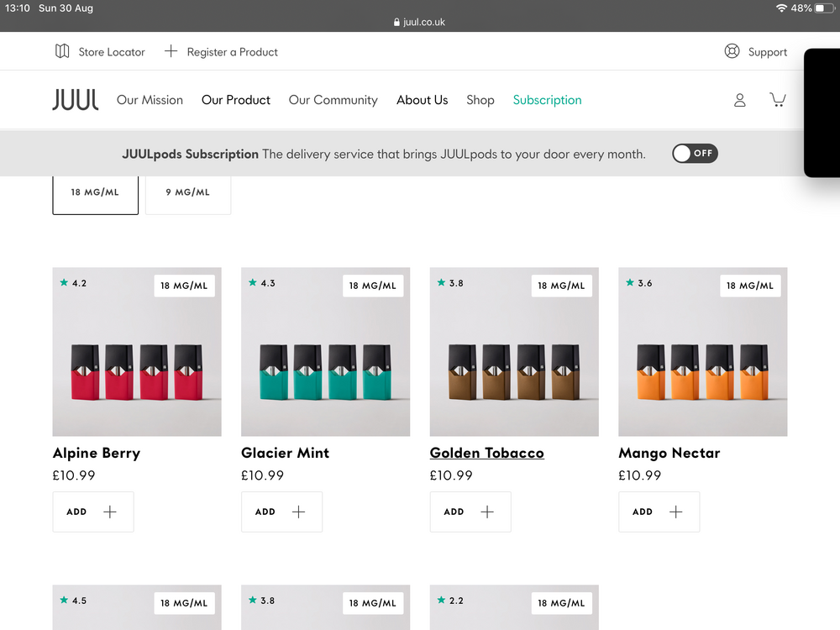Select the 9 MG/ML strength option
This screenshot has width=840, height=630.
187,192
